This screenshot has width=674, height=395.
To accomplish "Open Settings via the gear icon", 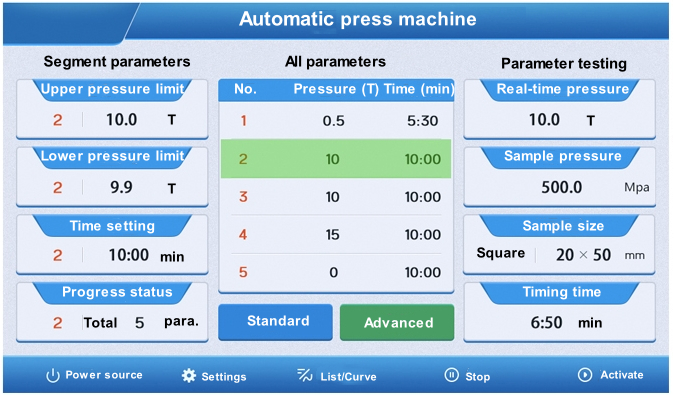I will pos(189,376).
